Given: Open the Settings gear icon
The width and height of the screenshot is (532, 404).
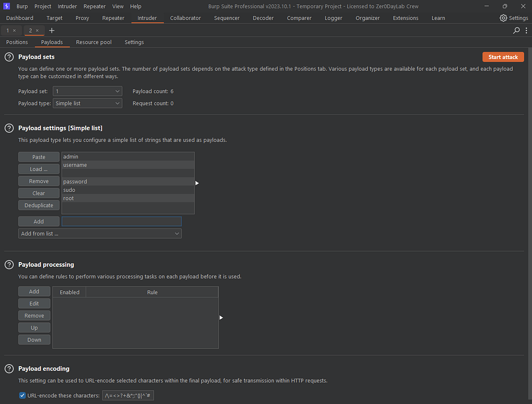Looking at the screenshot, I should coord(503,18).
